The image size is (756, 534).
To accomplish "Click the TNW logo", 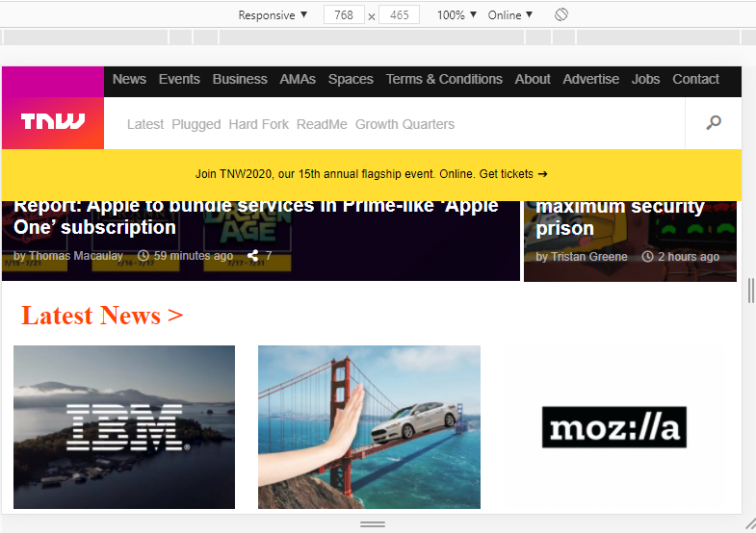I will click(53, 122).
